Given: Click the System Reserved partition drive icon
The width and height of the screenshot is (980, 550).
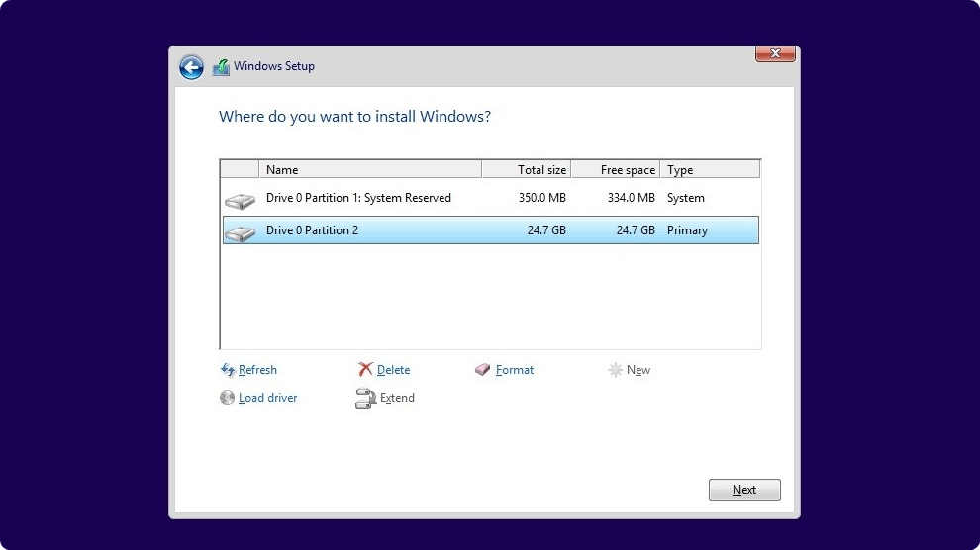Looking at the screenshot, I should tap(240, 201).
